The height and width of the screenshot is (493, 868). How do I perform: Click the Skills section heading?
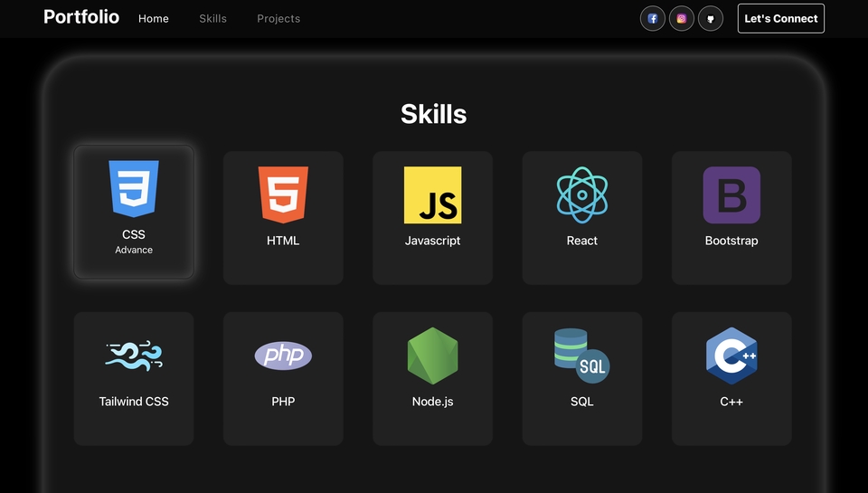point(434,114)
